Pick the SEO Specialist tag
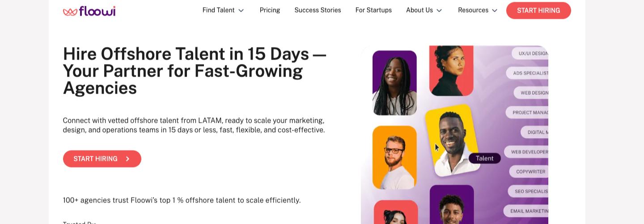This screenshot has width=644, height=224. (530, 191)
